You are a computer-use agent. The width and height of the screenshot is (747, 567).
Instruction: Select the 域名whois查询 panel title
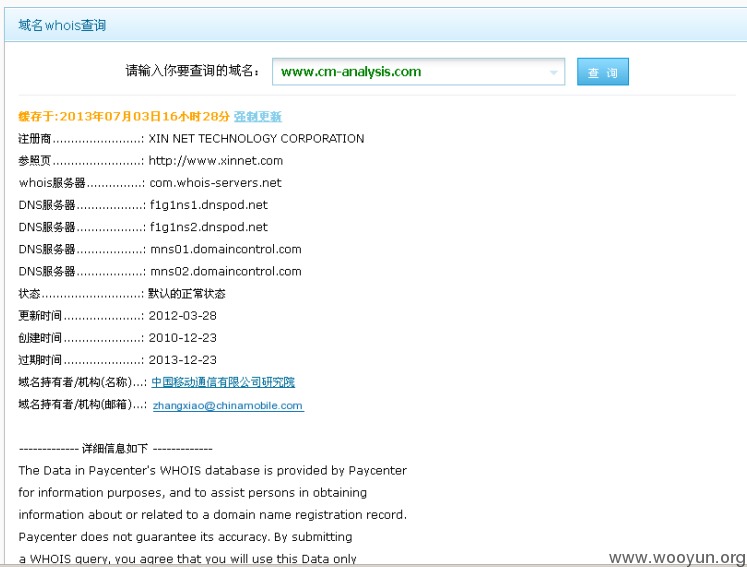62,25
